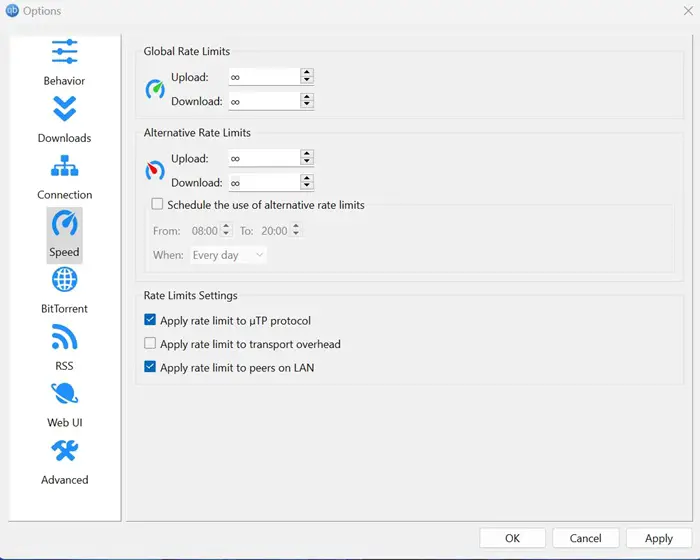700x560 pixels.
Task: Decrease global Download limit with down arrow
Action: pyautogui.click(x=307, y=104)
